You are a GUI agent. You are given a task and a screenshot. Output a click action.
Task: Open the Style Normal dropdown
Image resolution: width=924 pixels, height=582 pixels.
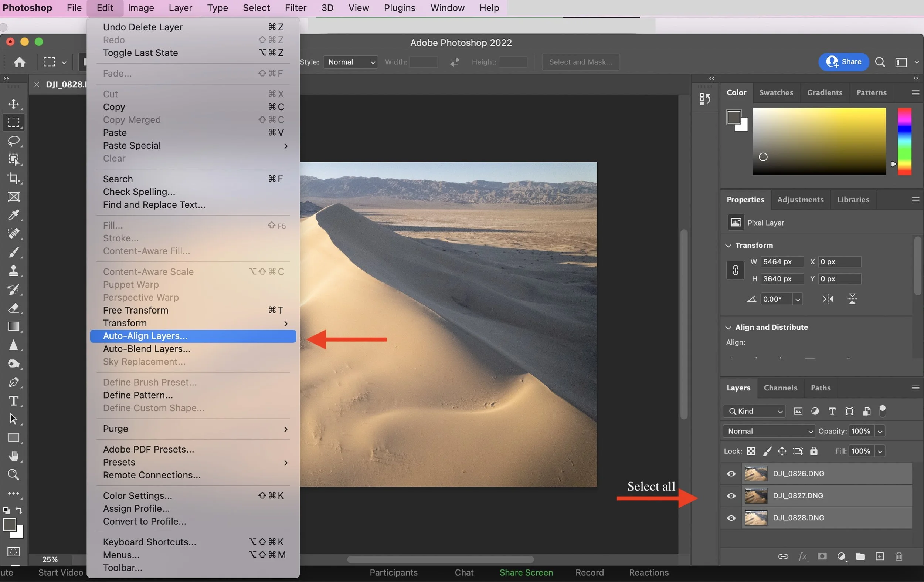(350, 62)
